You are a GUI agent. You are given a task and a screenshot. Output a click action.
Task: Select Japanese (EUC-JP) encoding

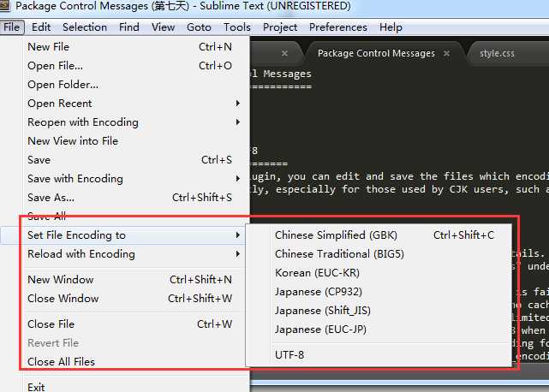379,330
